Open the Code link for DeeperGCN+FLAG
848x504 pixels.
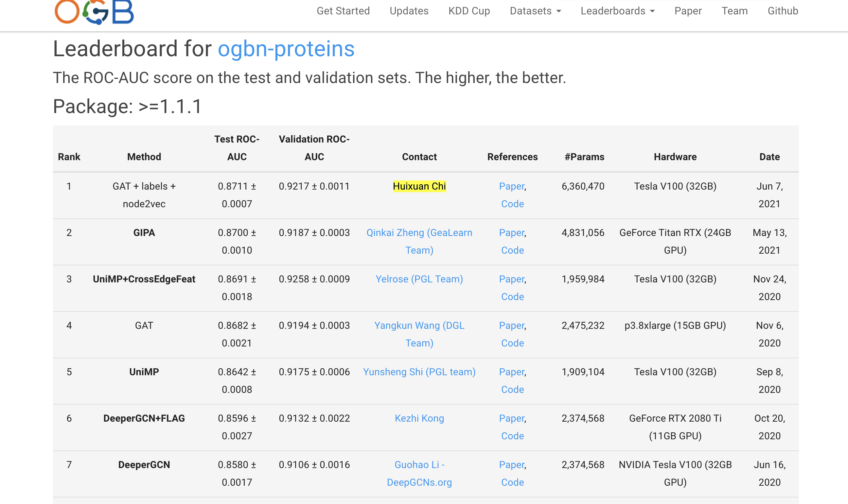[x=512, y=436]
